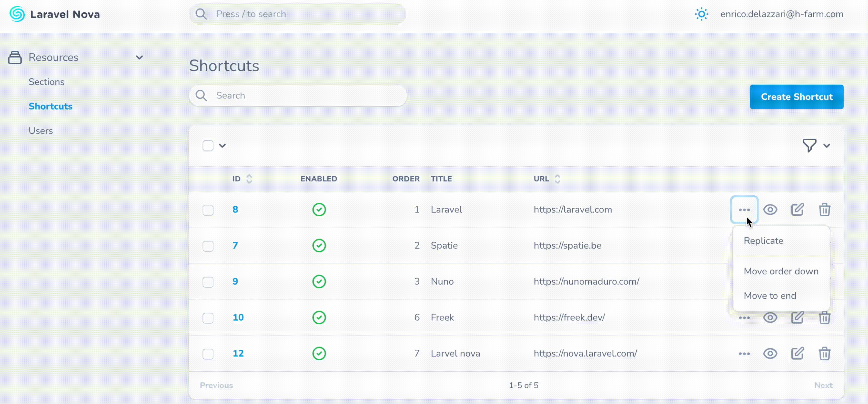Click enabled check icon for Laravel row
Viewport: 868px width, 404px height.
[x=319, y=209]
